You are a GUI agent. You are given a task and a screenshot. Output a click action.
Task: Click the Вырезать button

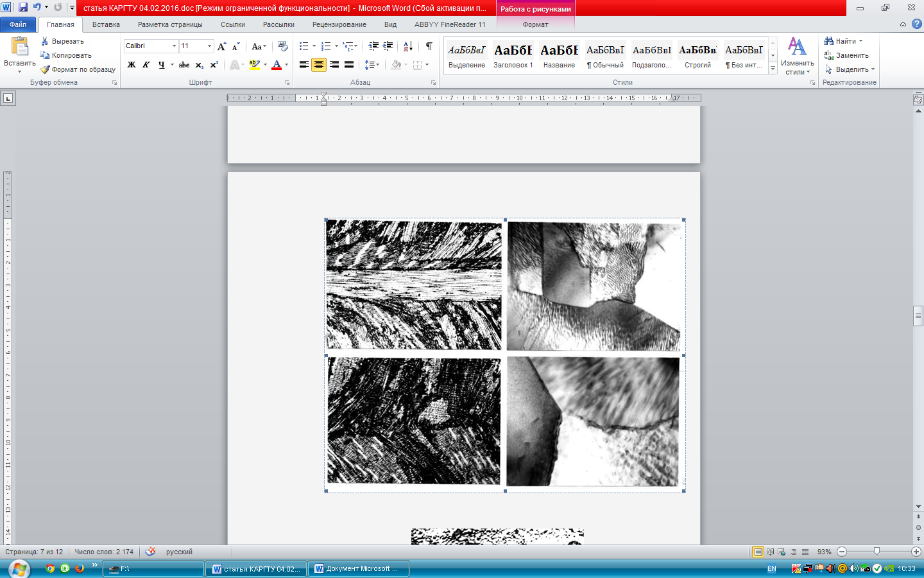62,41
